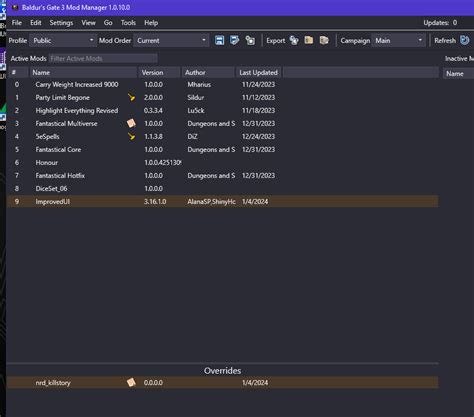Click the Export order to game icon
Viewport: 474px width, 417px height.
294,40
